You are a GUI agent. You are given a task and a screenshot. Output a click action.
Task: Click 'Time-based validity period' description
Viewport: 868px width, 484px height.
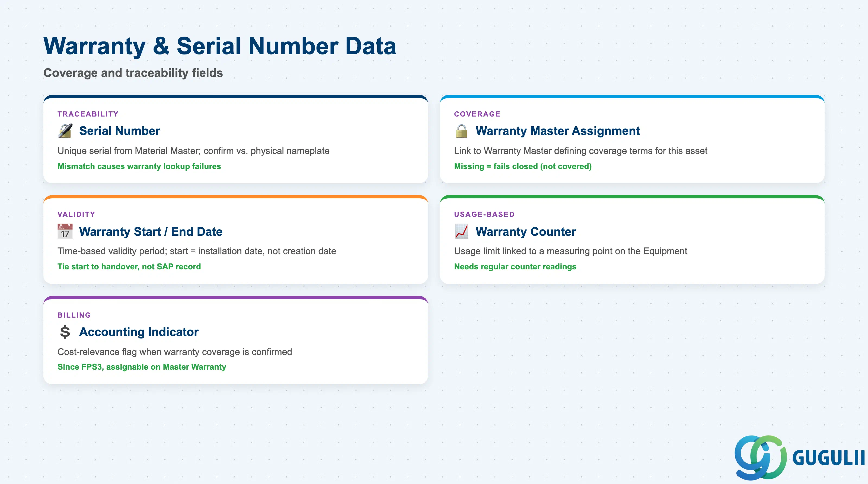coord(197,251)
